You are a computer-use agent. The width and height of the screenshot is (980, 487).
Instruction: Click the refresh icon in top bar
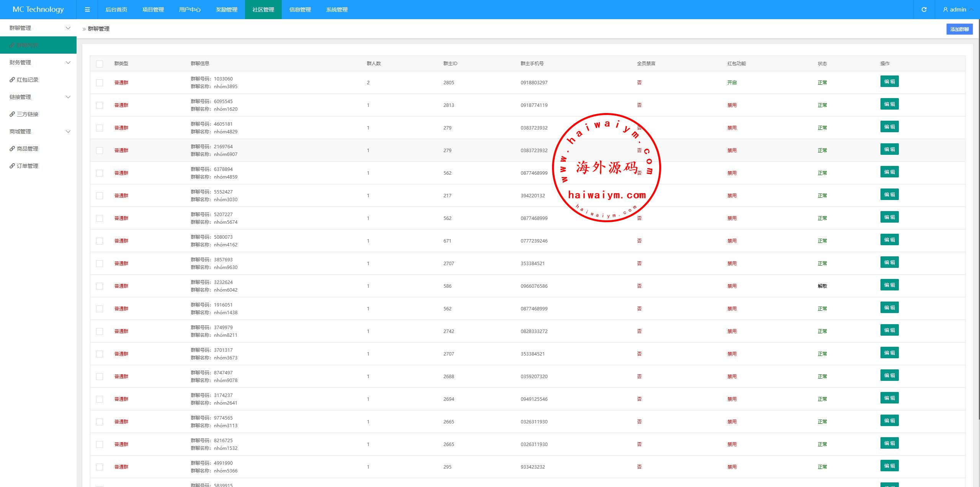point(924,10)
